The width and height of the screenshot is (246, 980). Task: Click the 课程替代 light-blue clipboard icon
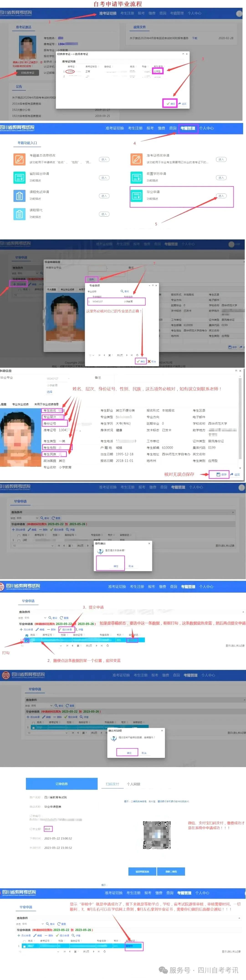click(x=19, y=214)
